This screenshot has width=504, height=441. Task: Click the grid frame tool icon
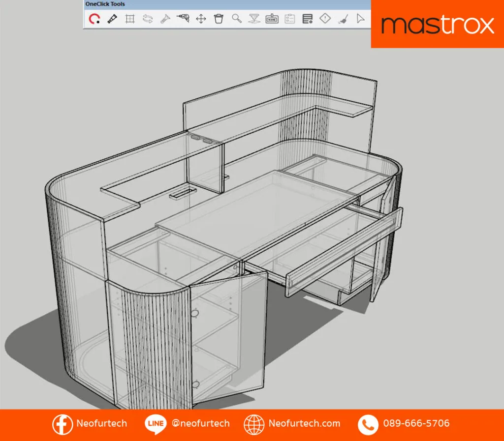130,19
